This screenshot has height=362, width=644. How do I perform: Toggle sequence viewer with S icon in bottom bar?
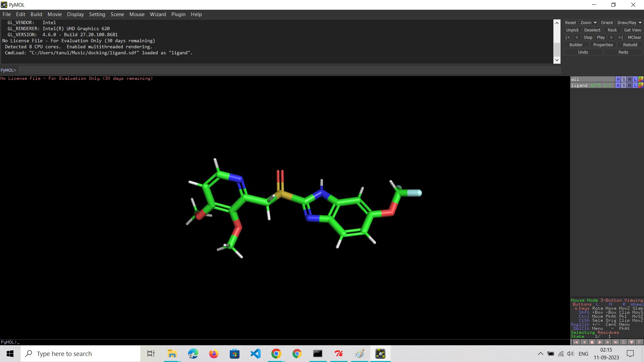click(x=624, y=342)
